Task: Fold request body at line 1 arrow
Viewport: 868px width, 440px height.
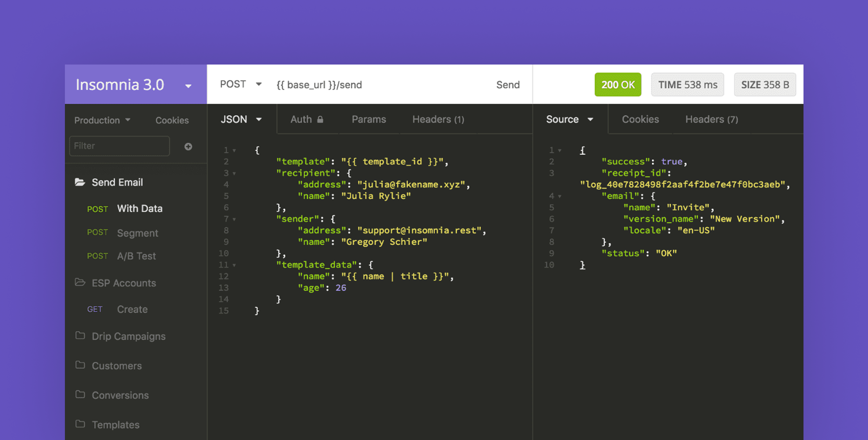Action: (234, 151)
